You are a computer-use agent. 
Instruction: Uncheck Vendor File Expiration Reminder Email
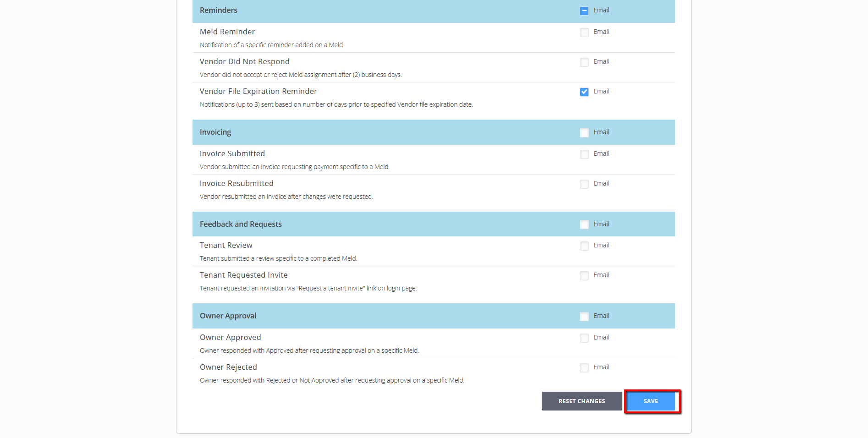point(584,92)
